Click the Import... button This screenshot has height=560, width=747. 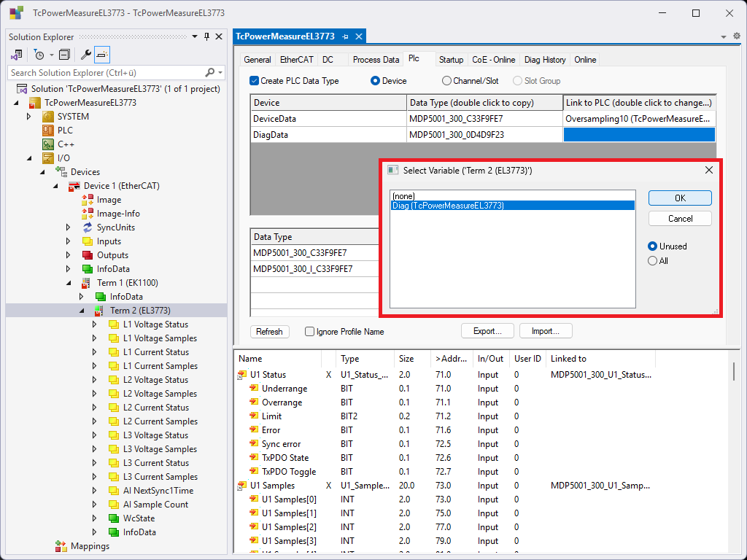[546, 331]
